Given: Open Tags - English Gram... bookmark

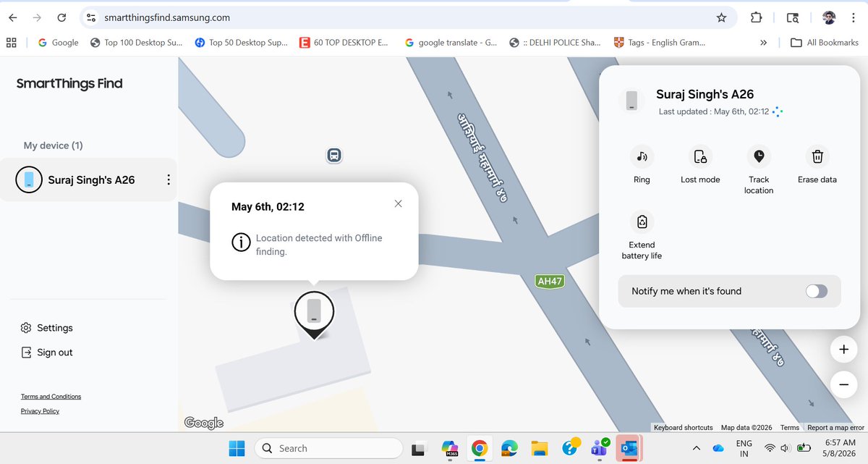Looking at the screenshot, I should (x=659, y=43).
